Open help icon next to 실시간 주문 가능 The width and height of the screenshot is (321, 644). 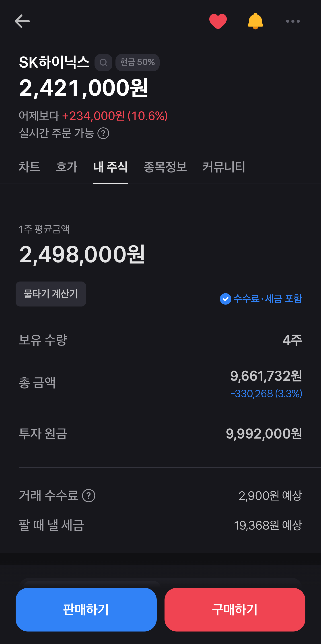click(103, 133)
